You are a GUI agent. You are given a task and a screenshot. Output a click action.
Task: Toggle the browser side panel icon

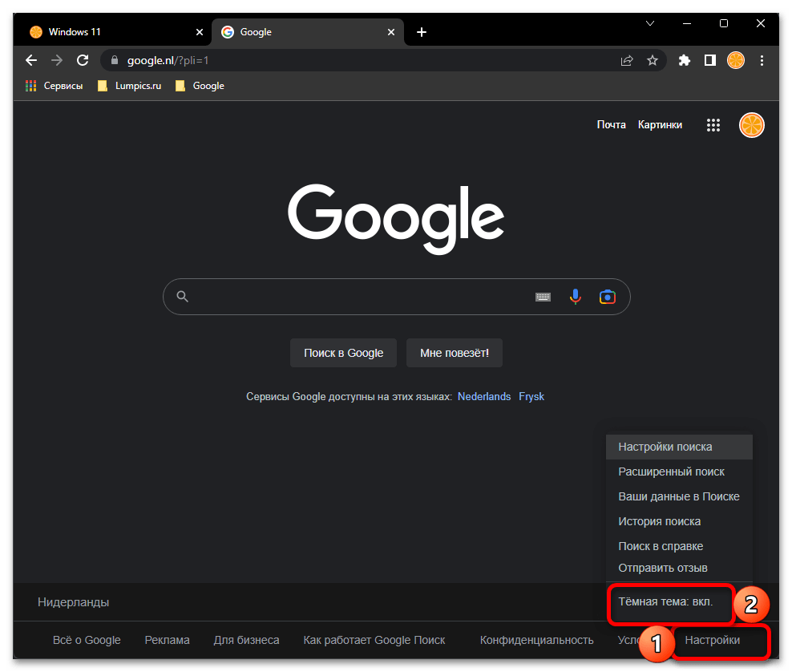pos(710,61)
